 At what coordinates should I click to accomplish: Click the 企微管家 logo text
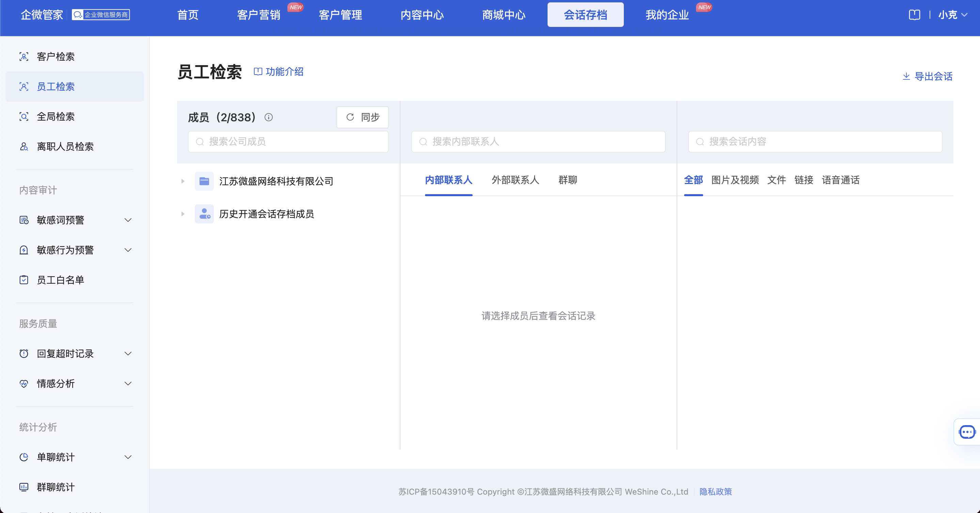42,15
